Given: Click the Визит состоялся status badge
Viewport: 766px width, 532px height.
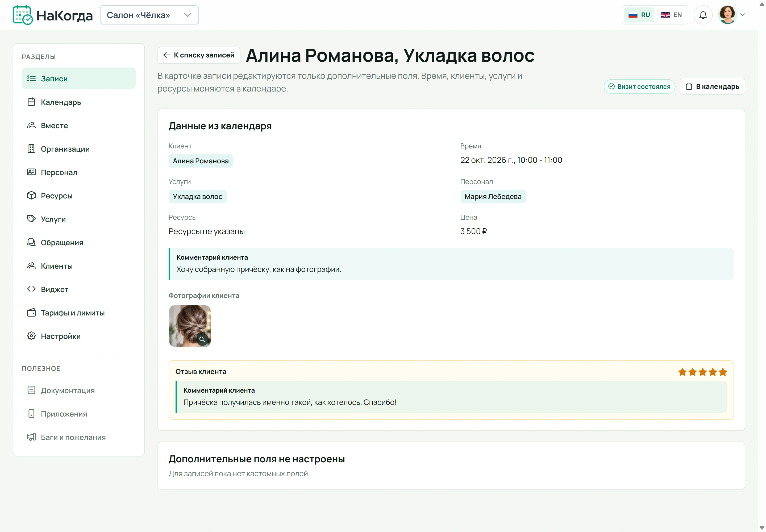Looking at the screenshot, I should 639,86.
